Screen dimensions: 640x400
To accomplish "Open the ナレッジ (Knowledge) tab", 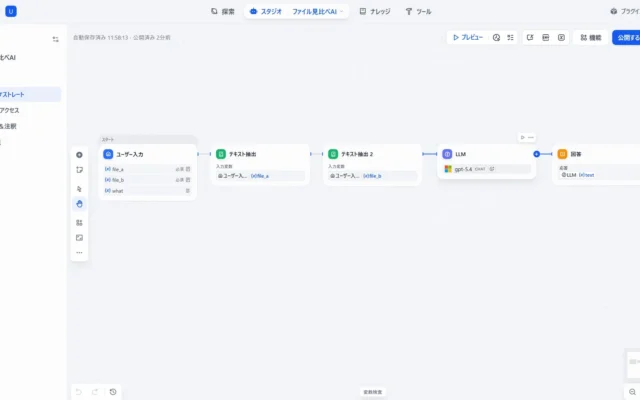I will click(x=375, y=11).
